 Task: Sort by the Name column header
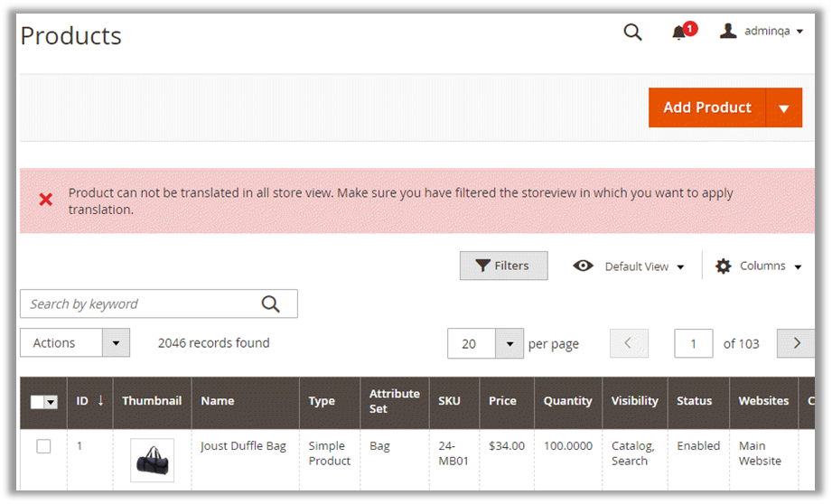coord(218,401)
